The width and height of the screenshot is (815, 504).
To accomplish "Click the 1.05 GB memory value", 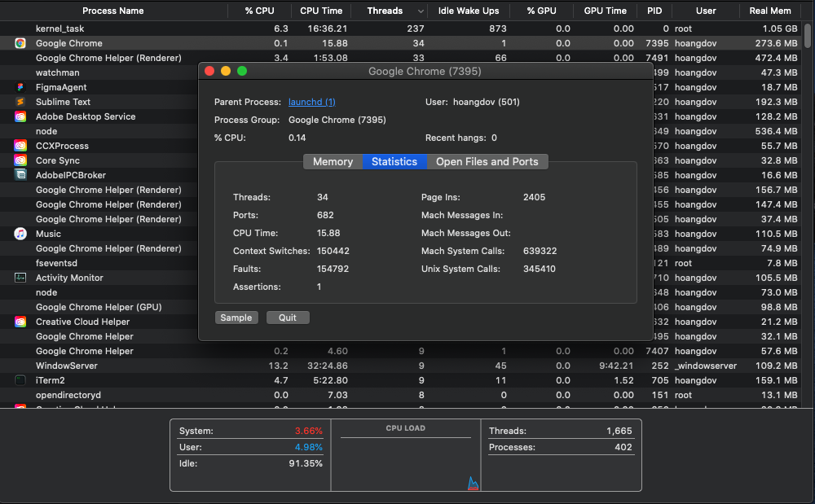I will coord(780,28).
